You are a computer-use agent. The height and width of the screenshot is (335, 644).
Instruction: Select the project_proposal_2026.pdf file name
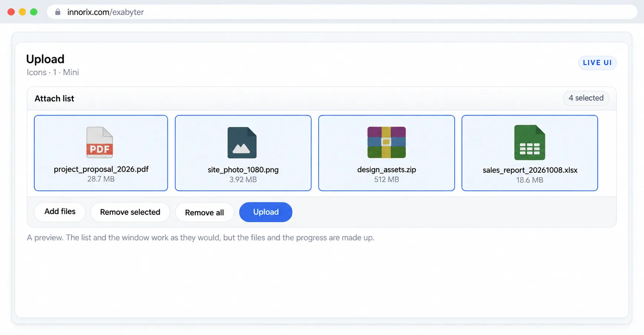click(101, 169)
